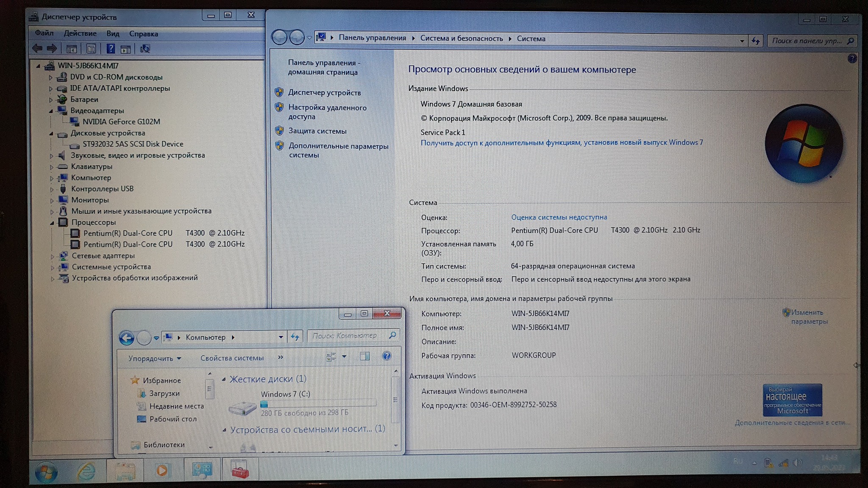Open the Действие menu
This screenshot has width=868, height=488.
(80, 33)
